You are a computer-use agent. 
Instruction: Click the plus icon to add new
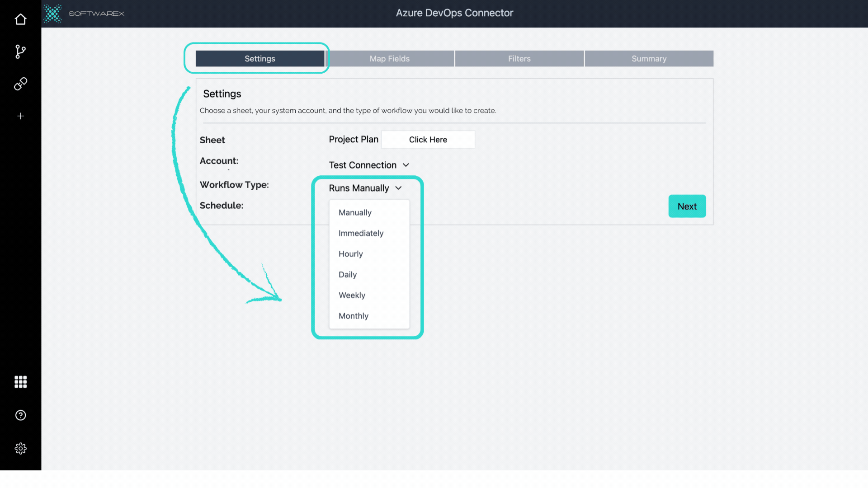tap(20, 116)
